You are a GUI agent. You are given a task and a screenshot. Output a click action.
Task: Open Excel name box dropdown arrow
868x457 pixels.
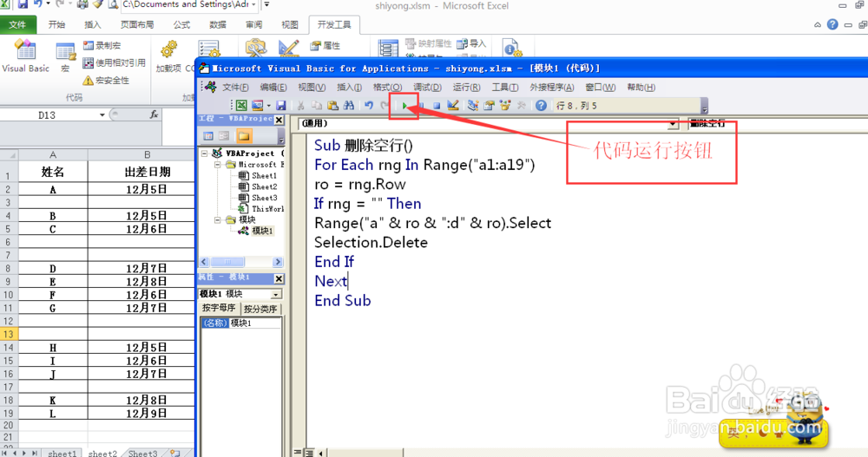coord(102,115)
